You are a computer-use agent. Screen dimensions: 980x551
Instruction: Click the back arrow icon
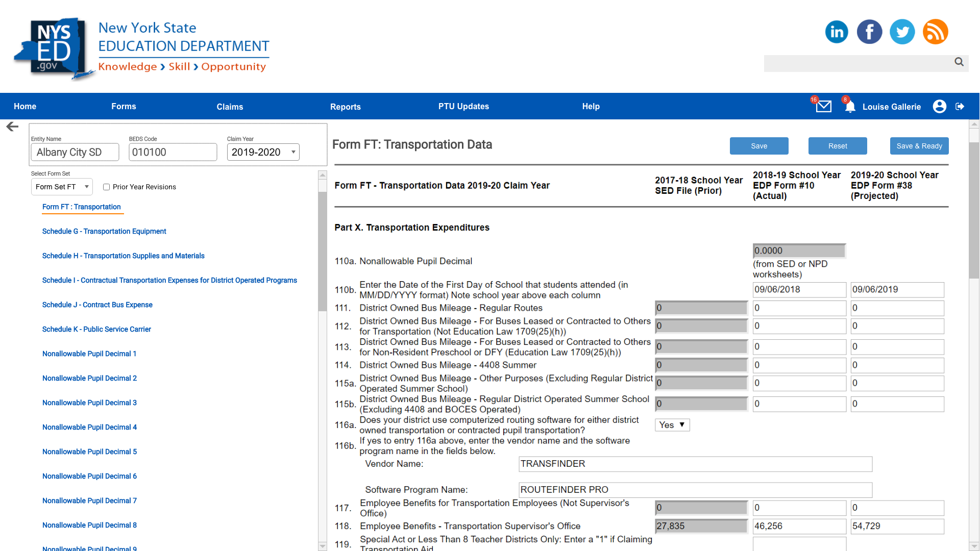(x=12, y=127)
